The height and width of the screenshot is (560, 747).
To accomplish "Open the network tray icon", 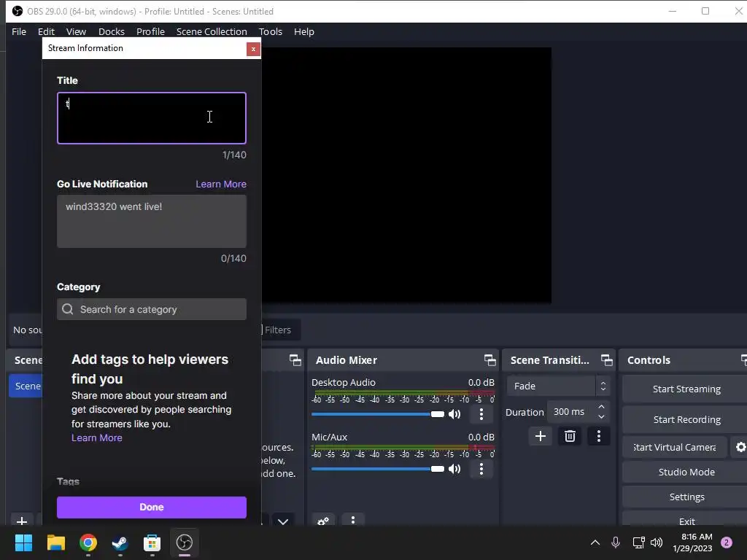I will [x=638, y=542].
